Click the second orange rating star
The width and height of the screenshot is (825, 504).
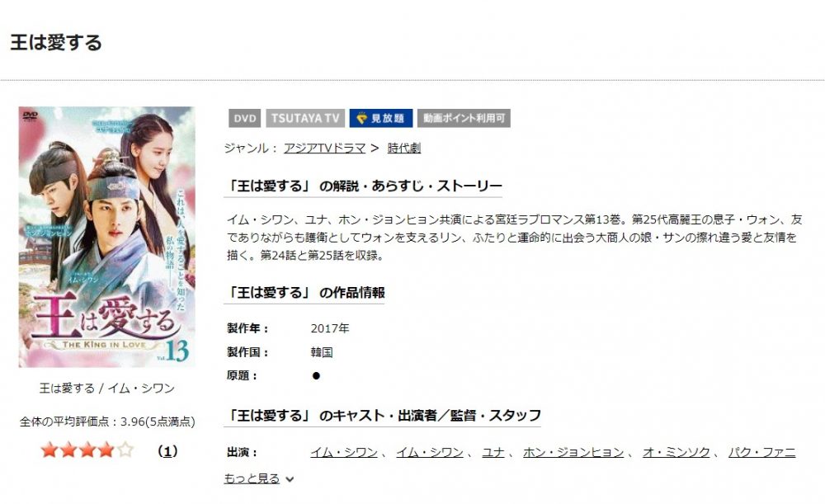click(x=68, y=450)
